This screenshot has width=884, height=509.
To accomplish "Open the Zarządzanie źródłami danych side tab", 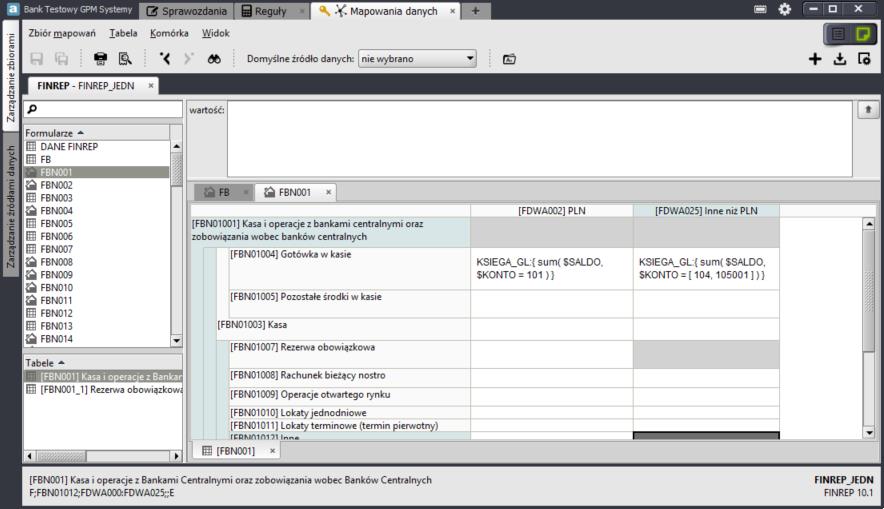I will 11,207.
